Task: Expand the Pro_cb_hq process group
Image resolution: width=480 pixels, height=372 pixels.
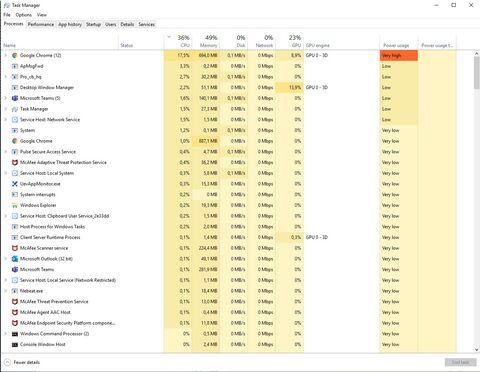Action: click(6, 77)
